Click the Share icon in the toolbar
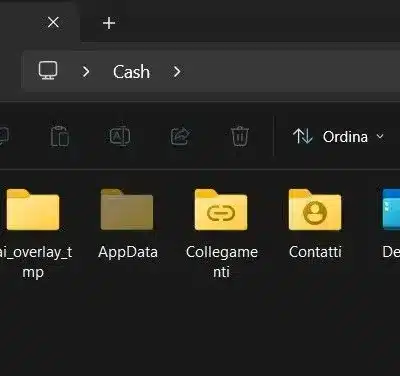Screen dimensions: 400x376 [x=180, y=136]
